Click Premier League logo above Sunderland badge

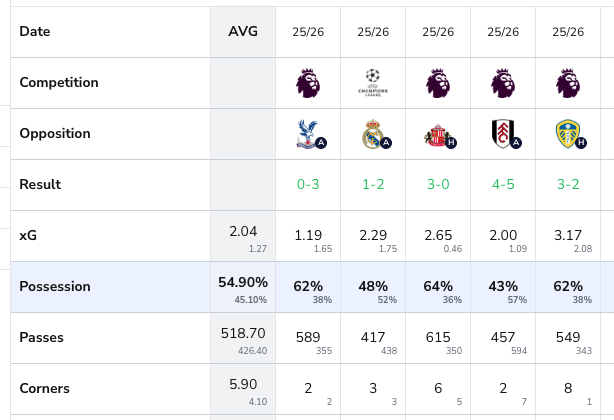click(x=438, y=82)
